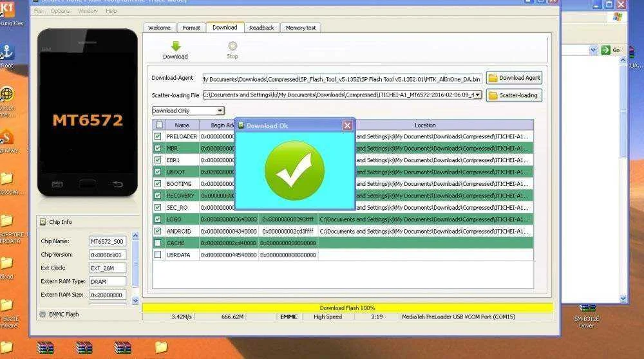Open the MemoryTest tab
The image size is (644, 359).
click(x=301, y=28)
